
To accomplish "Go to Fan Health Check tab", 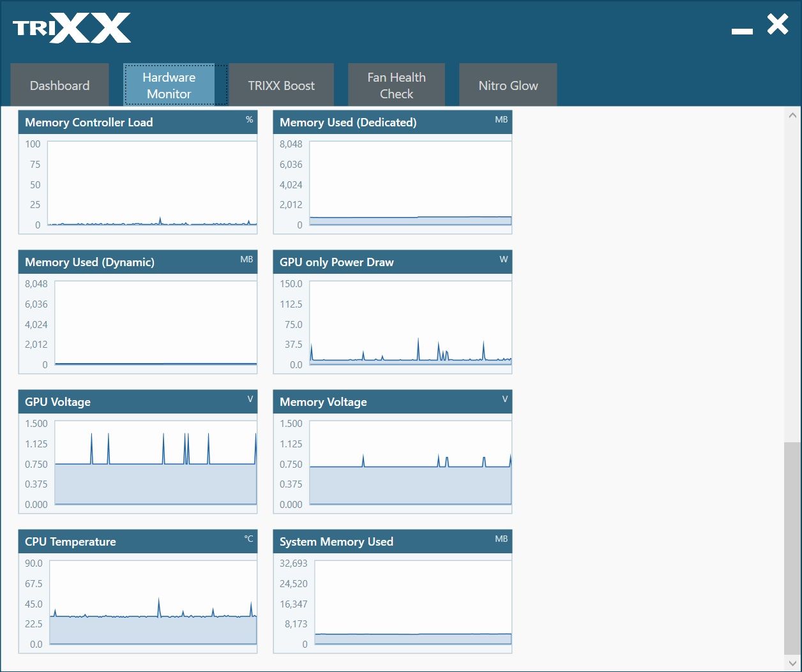I will [x=397, y=85].
